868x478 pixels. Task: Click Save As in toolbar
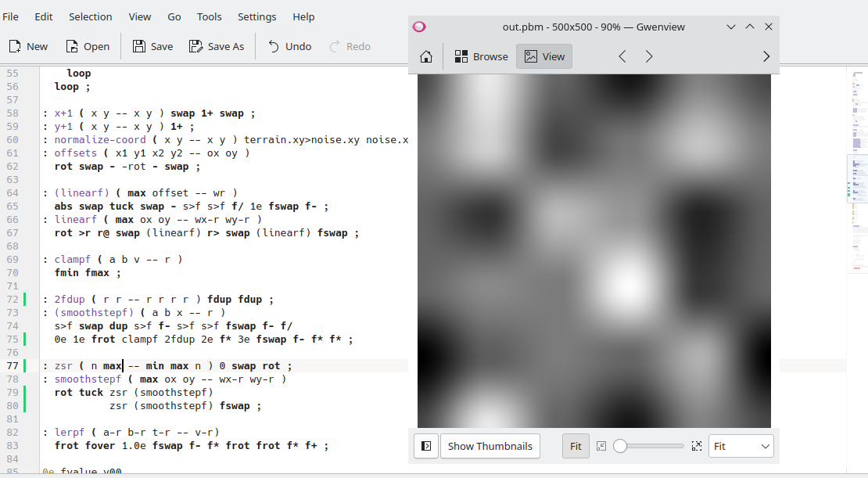217,46
